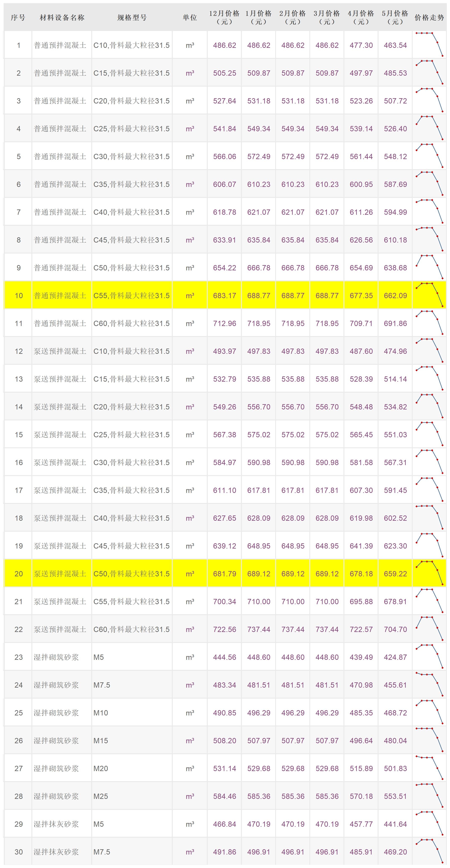Viewport: 450px width, 868px height.
Task: Click the 12月价格 column header
Action: coord(224,17)
